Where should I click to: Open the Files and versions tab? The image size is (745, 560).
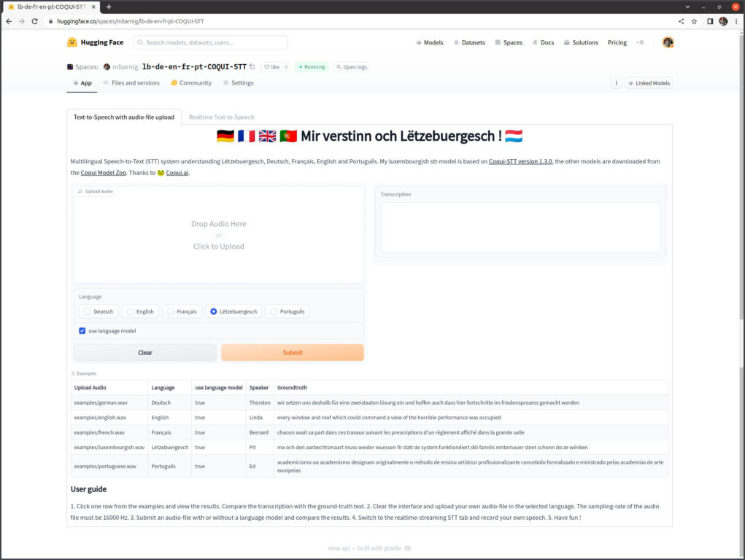click(131, 83)
